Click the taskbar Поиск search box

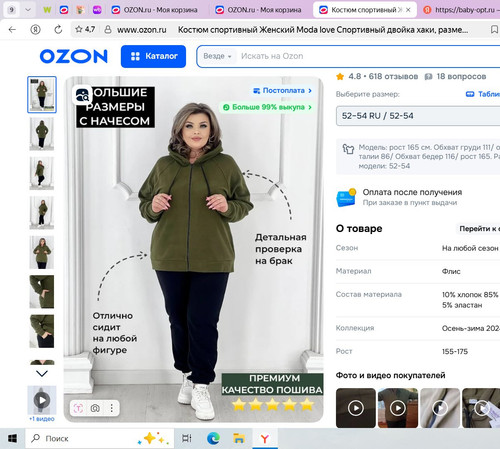click(99, 438)
